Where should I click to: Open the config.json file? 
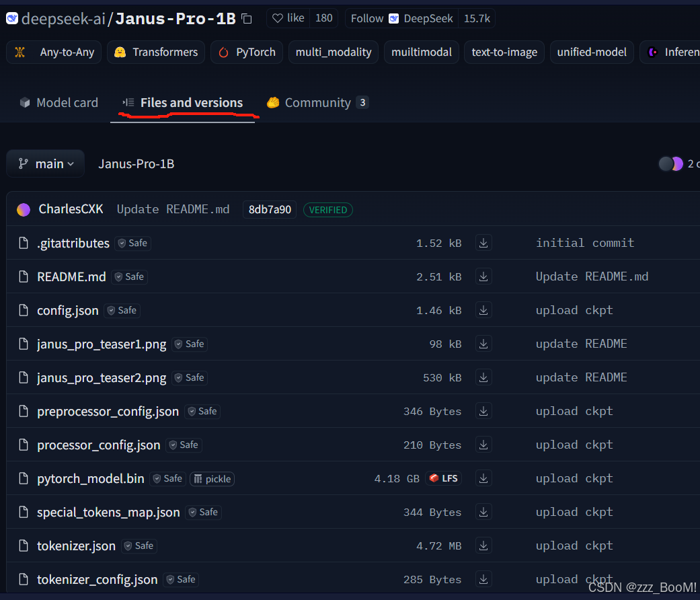tap(68, 311)
